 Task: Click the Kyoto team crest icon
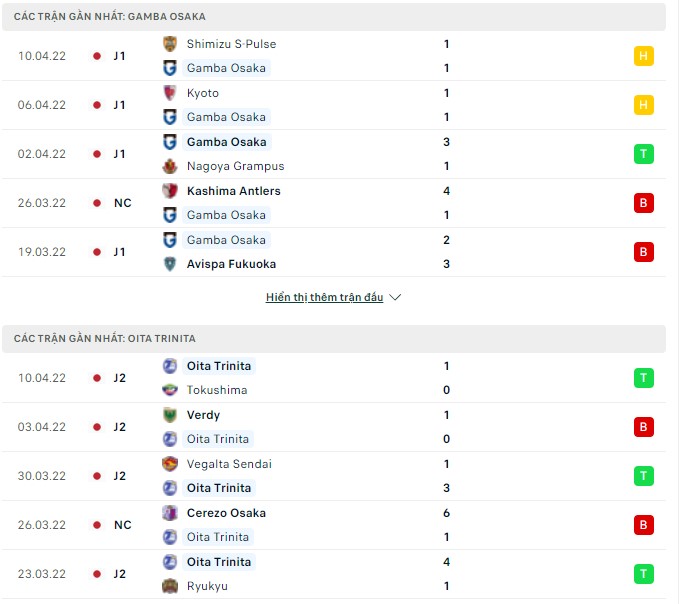pos(169,93)
